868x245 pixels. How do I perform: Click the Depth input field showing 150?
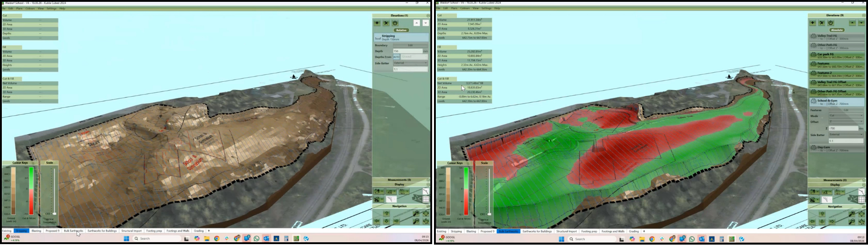pos(407,51)
